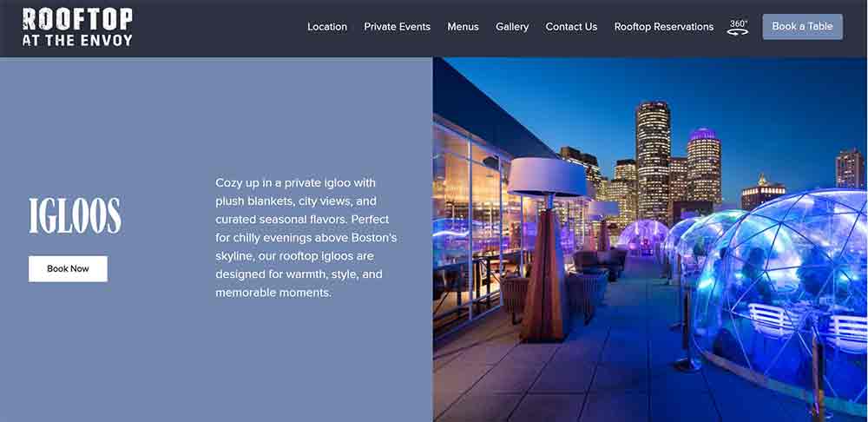Click the white Book Now button

coord(68,268)
